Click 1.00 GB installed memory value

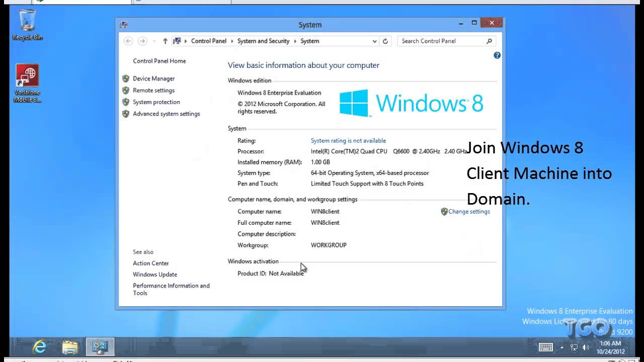tap(320, 162)
